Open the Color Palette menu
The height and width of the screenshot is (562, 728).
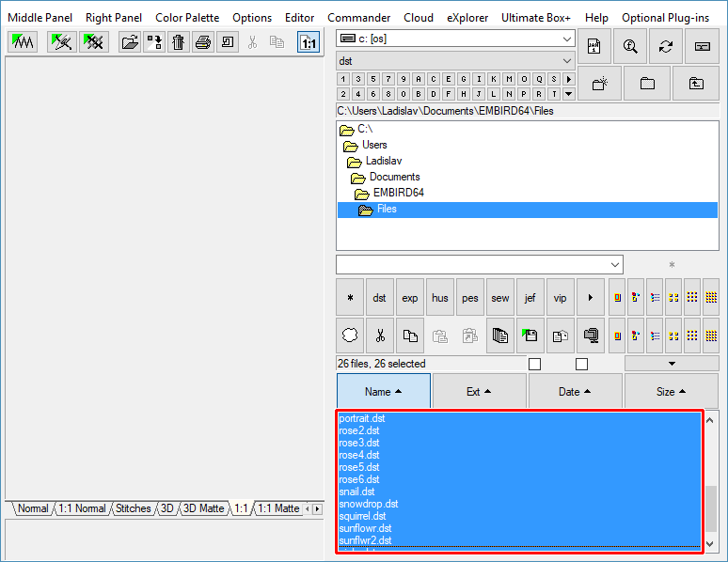pos(187,18)
